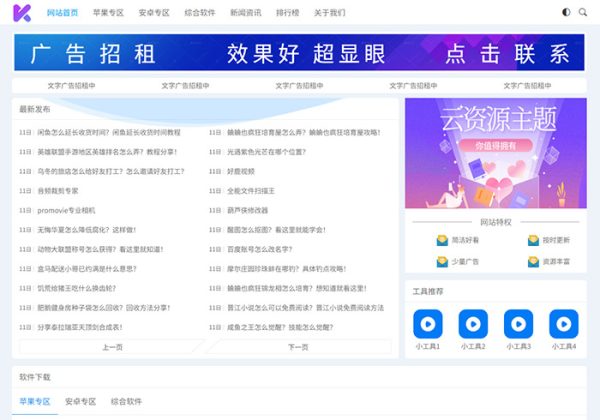Screen dimensions: 600x420
Task: Open the article 全能文件扫描王
Action: 248,190
